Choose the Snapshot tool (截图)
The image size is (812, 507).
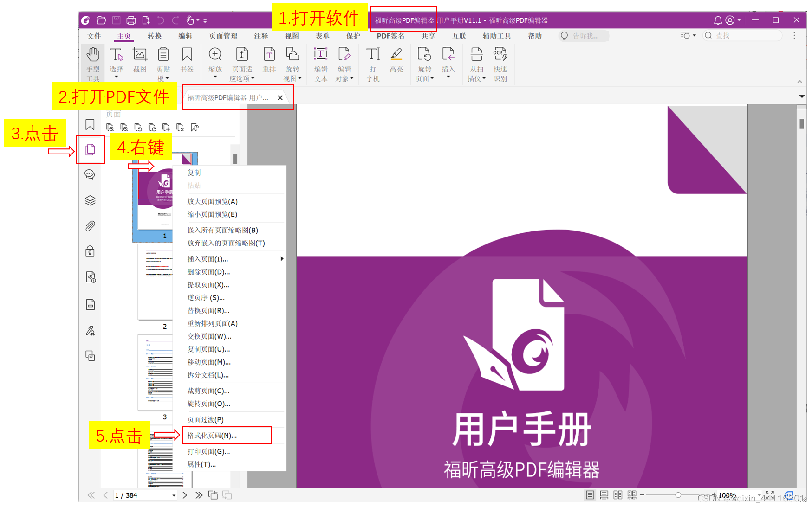[x=140, y=60]
